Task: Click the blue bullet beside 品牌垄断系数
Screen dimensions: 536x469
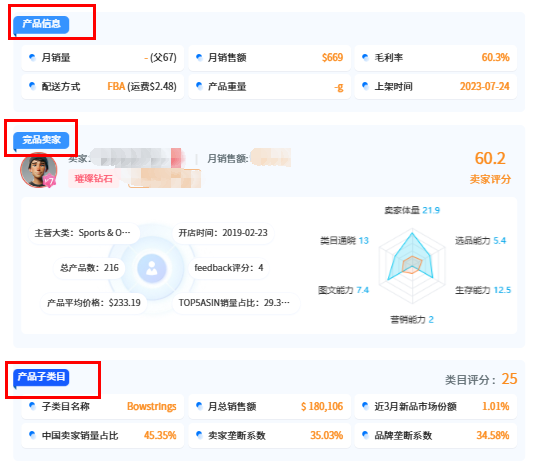Action: point(365,435)
